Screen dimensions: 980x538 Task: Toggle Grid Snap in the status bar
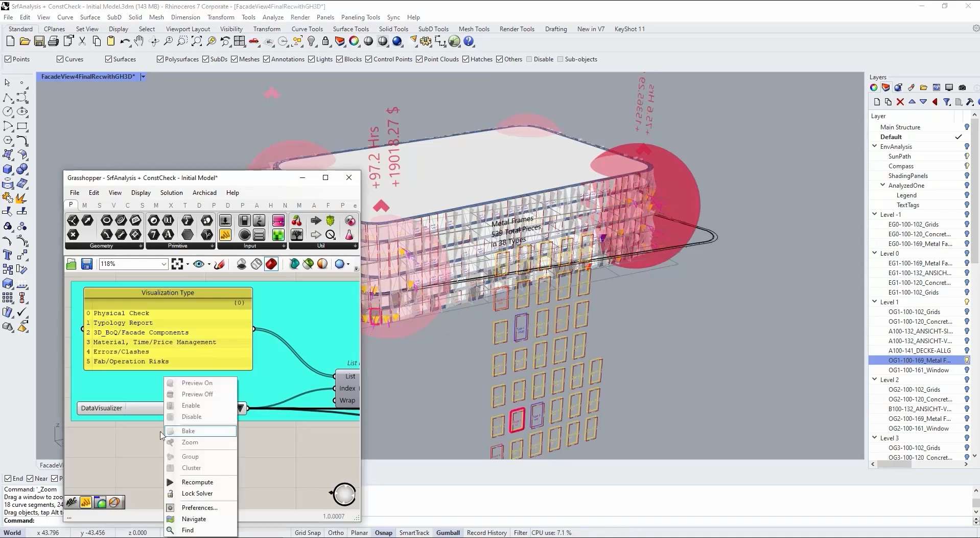click(308, 533)
